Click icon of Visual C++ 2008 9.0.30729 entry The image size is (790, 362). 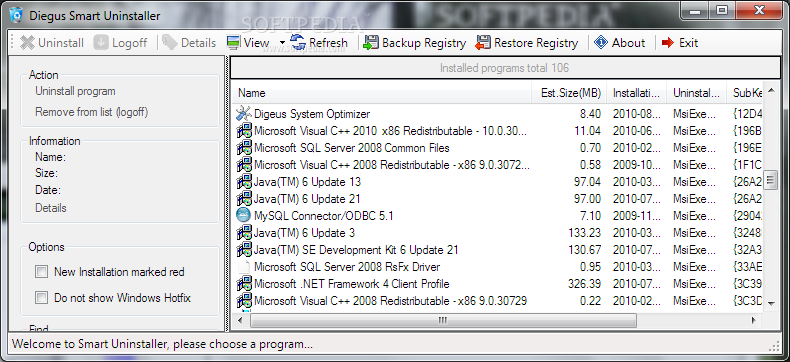[x=244, y=301]
